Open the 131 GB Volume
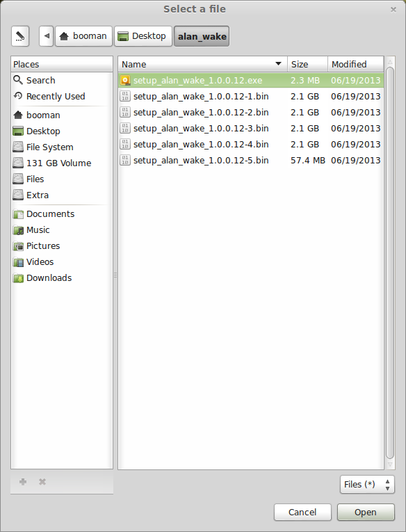Image resolution: width=406 pixels, height=532 pixels. pos(62,163)
